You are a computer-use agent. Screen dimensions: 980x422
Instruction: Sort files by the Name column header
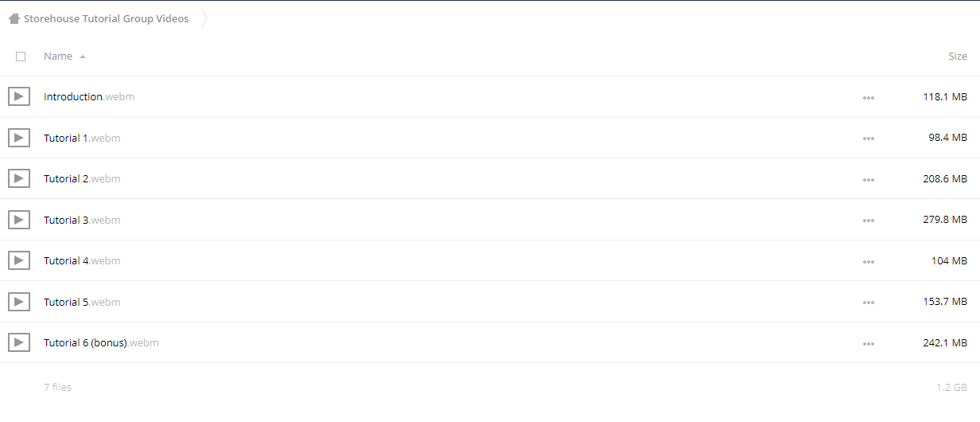58,57
